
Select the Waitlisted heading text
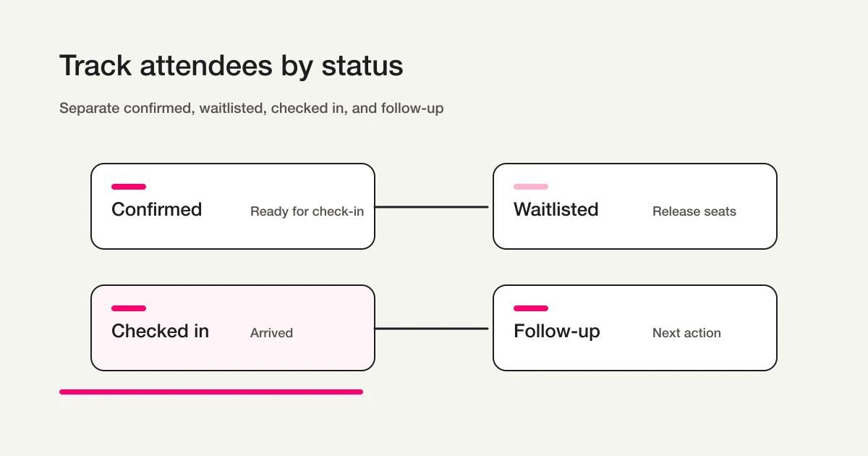tap(556, 210)
